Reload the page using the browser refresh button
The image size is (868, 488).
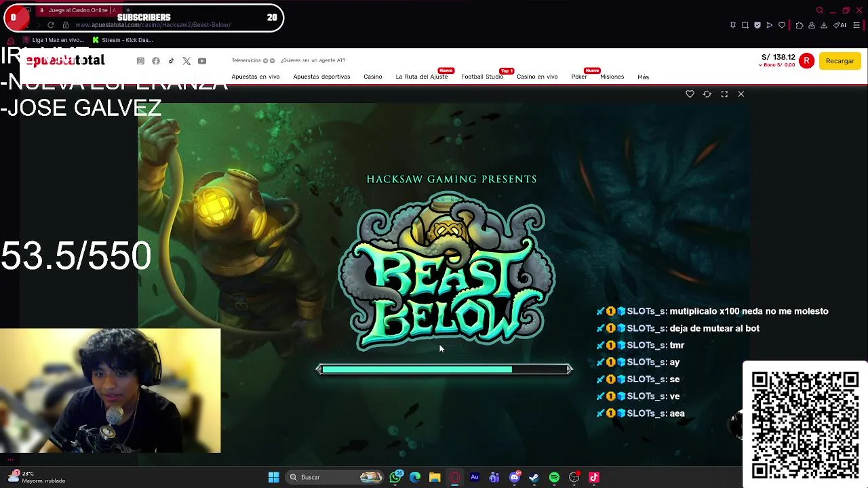[x=50, y=25]
